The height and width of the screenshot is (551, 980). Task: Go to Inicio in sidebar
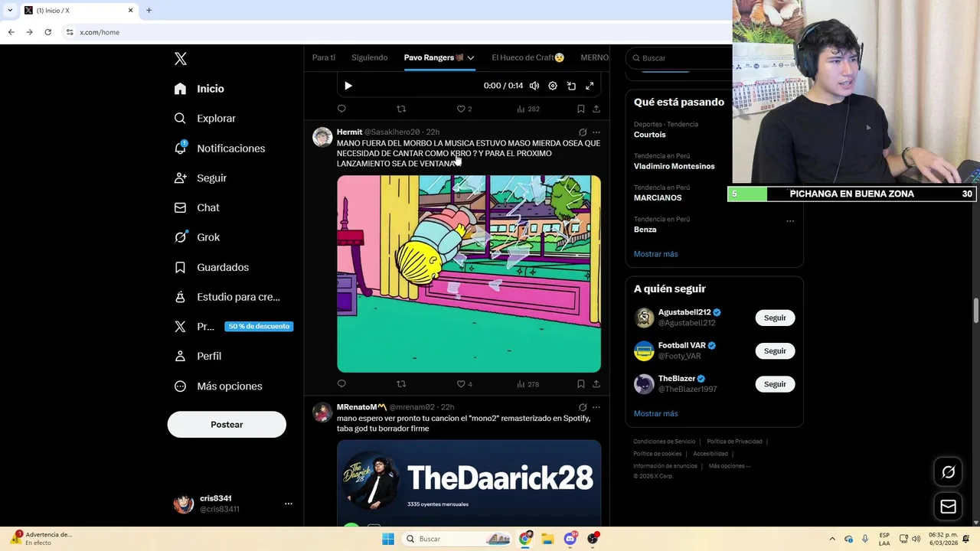point(199,89)
